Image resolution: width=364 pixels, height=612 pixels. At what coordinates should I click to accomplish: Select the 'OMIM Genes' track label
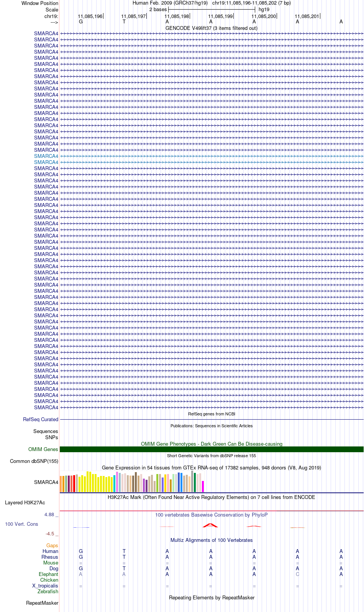(43, 450)
